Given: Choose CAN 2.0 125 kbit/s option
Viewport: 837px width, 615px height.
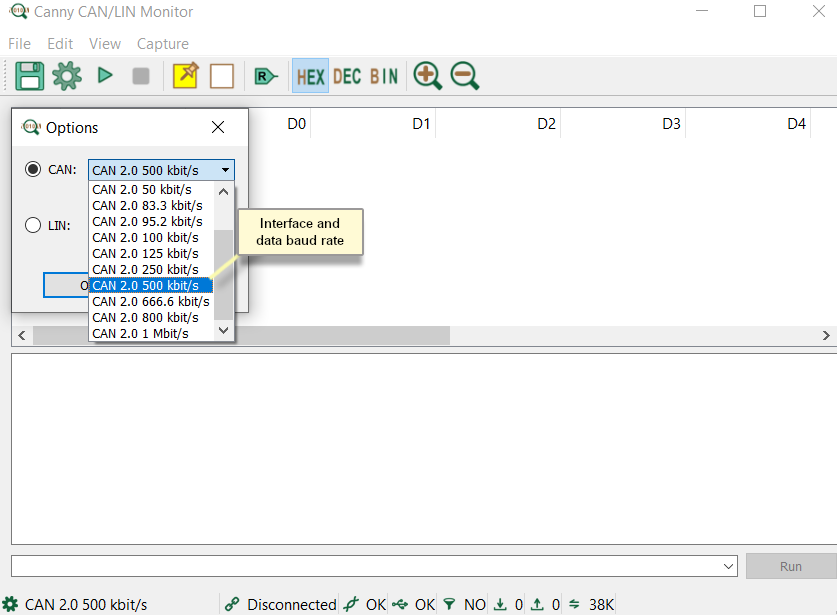Looking at the screenshot, I should point(152,254).
